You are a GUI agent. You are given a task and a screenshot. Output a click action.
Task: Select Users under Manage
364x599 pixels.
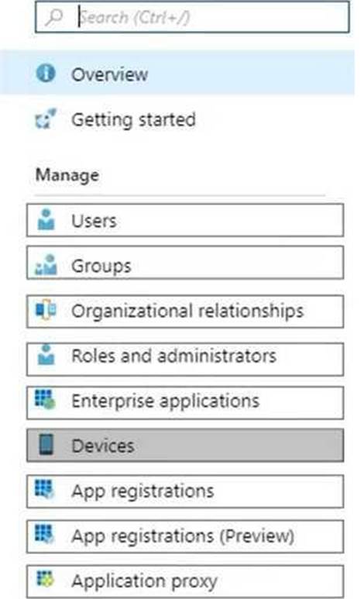coord(185,220)
